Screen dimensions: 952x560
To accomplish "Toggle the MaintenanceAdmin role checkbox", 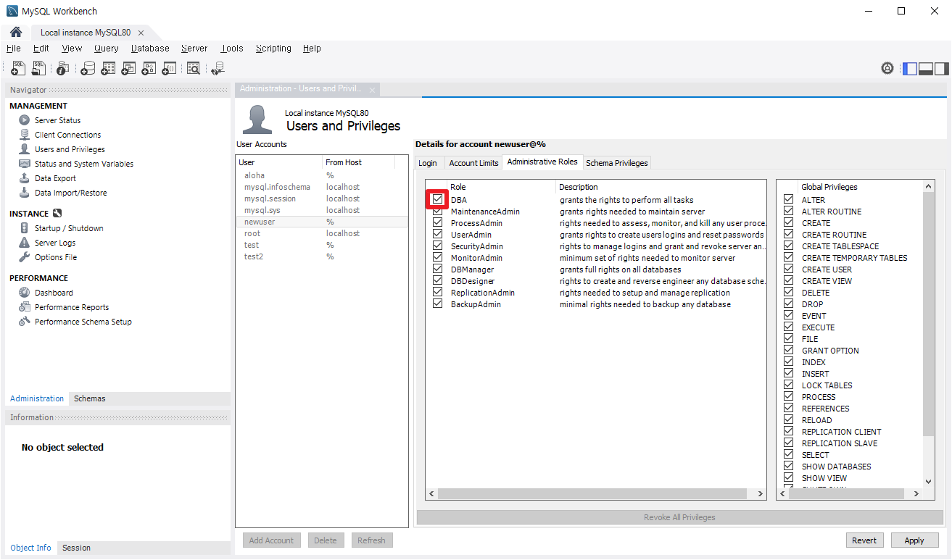I will point(437,211).
